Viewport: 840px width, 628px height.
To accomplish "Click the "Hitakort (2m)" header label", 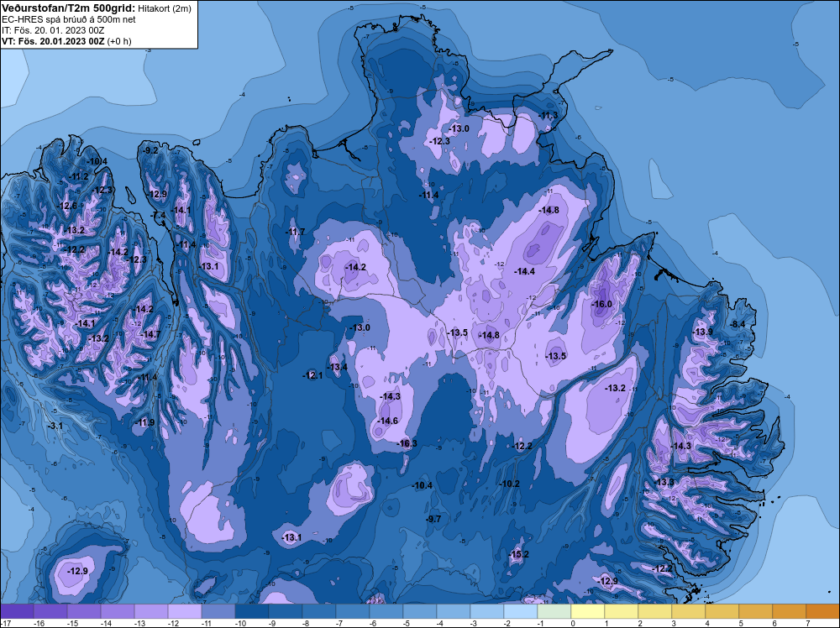I will [164, 8].
